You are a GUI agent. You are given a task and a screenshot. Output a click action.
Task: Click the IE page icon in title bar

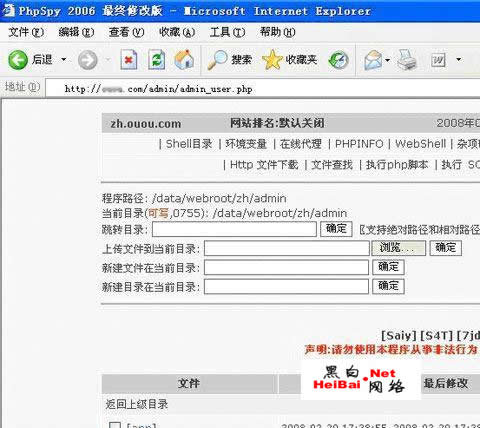pyautogui.click(x=9, y=11)
